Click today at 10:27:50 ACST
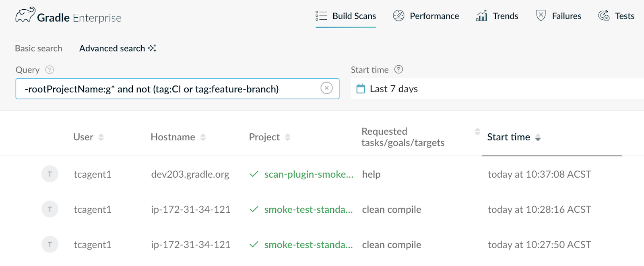The width and height of the screenshot is (644, 266). [539, 244]
